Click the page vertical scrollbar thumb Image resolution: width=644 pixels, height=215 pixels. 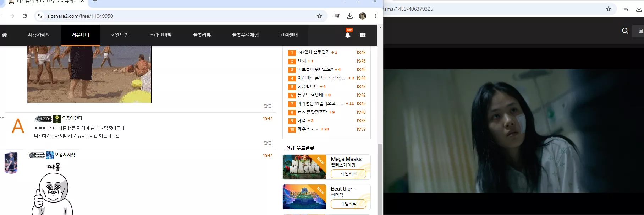(380, 179)
